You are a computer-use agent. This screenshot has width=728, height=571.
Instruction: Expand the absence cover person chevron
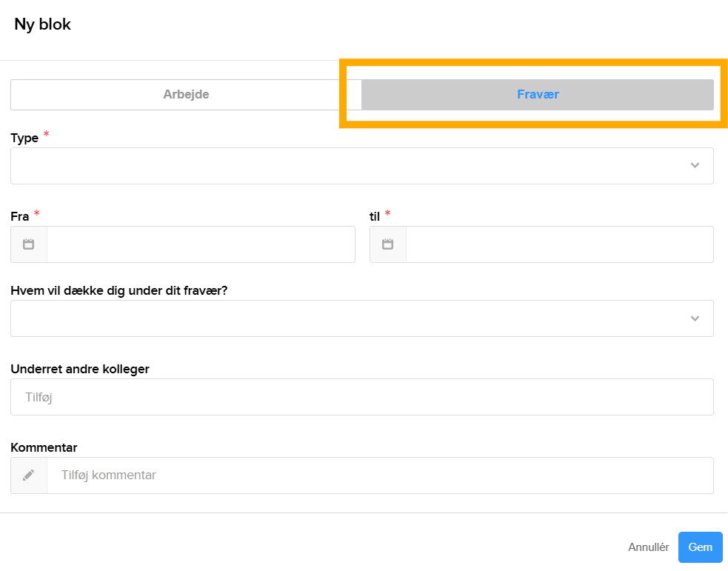click(x=695, y=318)
